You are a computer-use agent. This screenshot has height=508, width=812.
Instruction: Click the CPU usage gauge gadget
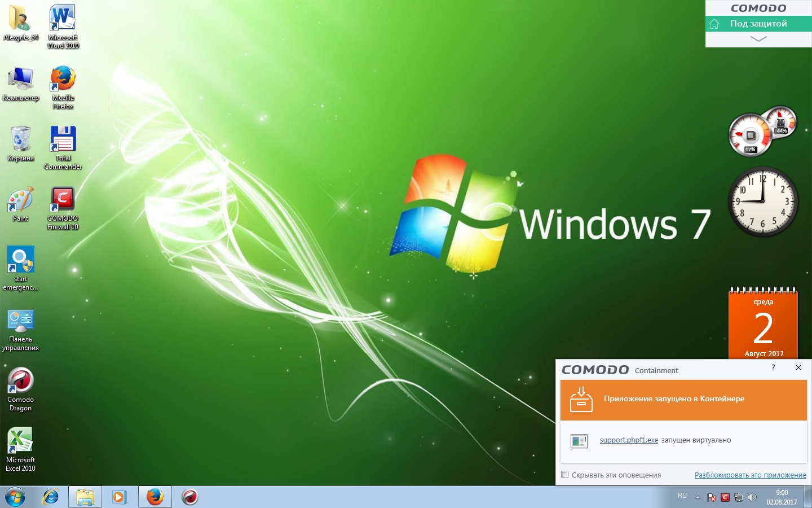pos(750,135)
